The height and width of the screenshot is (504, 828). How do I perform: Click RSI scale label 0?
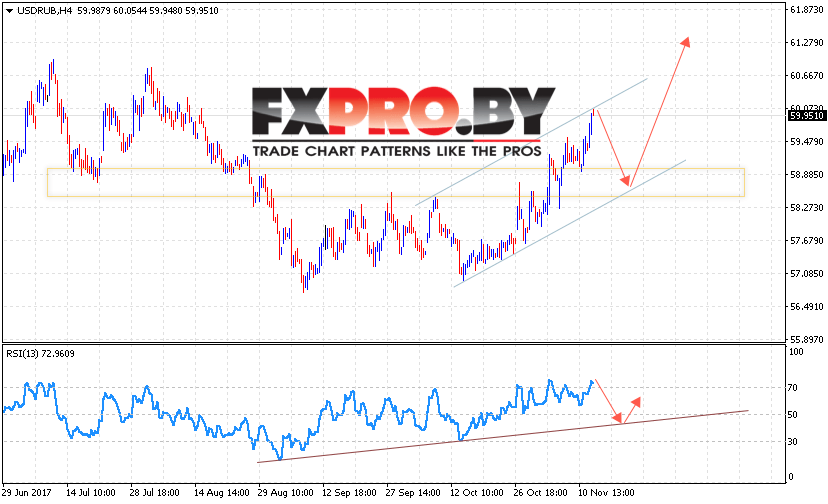point(791,477)
